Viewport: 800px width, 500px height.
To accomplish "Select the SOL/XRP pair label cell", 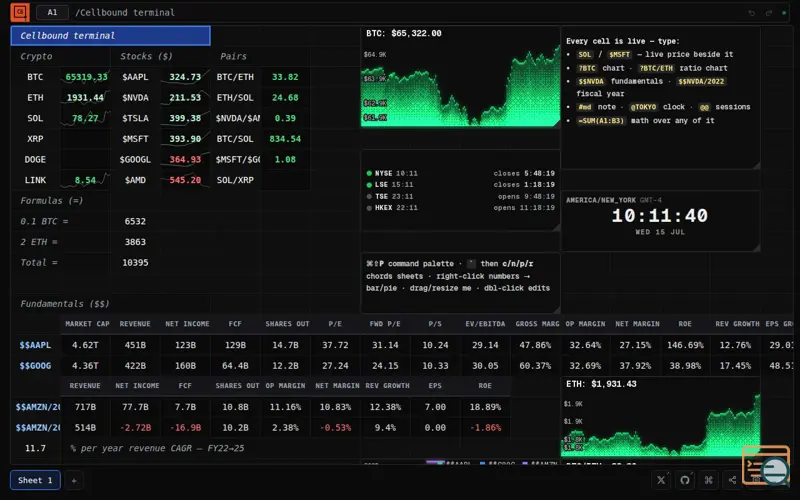I will (x=235, y=180).
